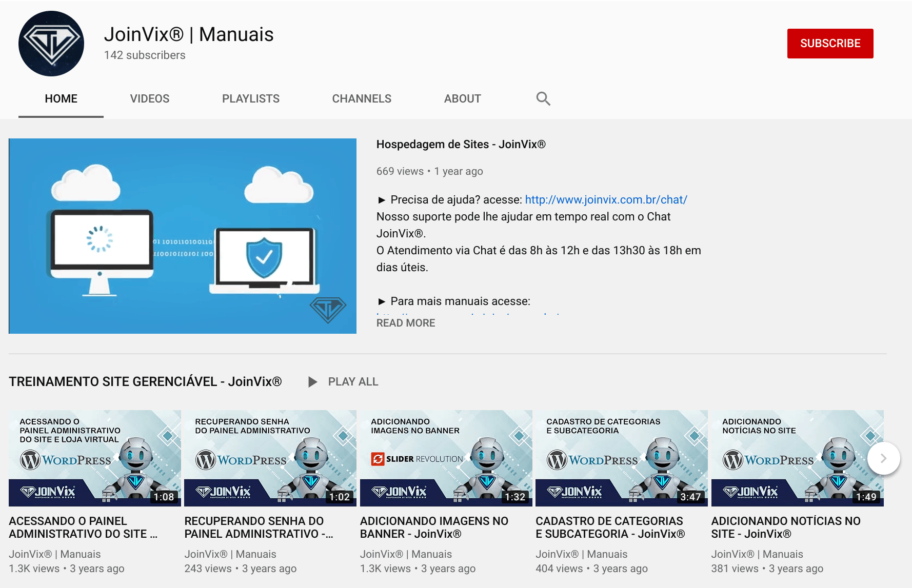
Task: Subscribe to the JoinVix channel
Action: (830, 44)
